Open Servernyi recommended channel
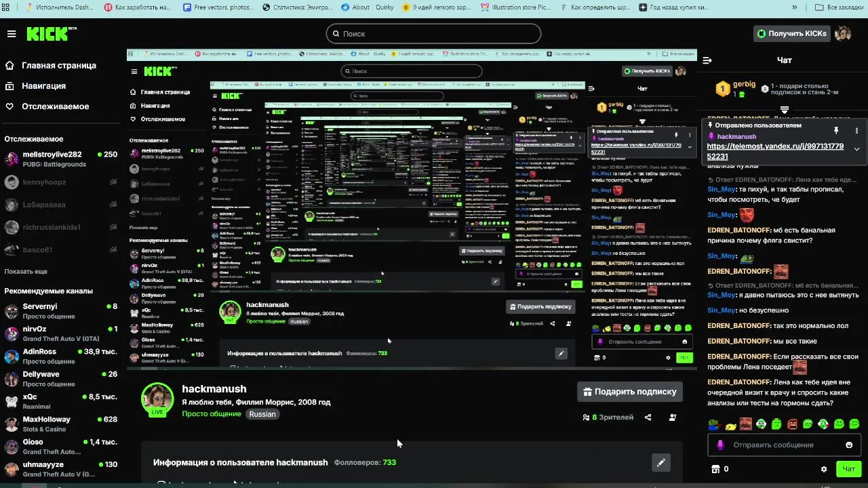 tap(61, 311)
